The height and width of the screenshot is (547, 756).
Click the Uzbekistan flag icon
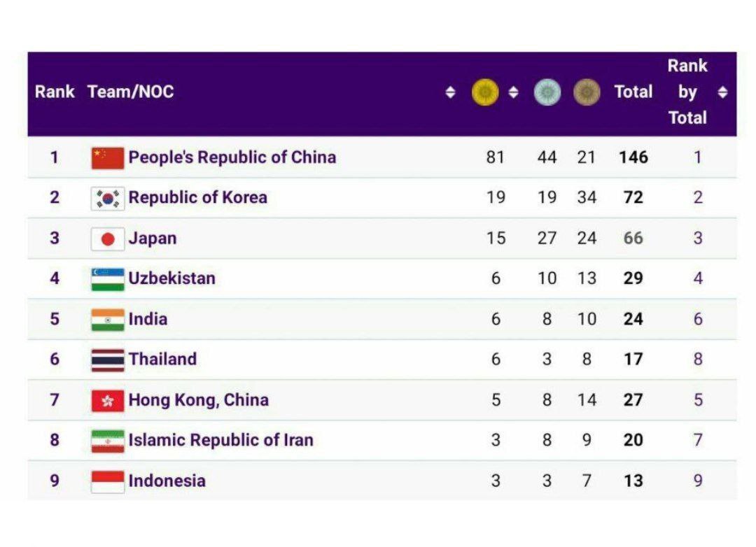click(108, 280)
